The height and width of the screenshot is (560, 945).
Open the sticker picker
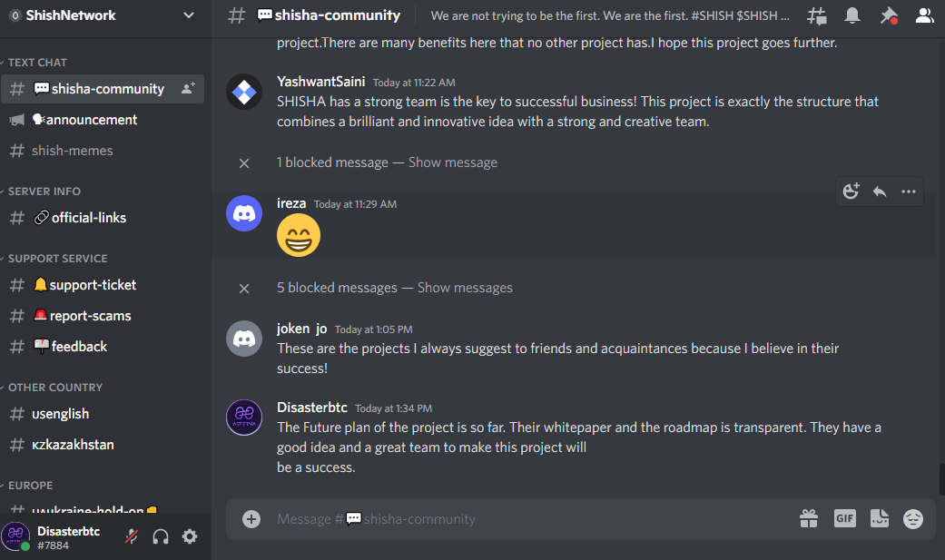click(879, 518)
